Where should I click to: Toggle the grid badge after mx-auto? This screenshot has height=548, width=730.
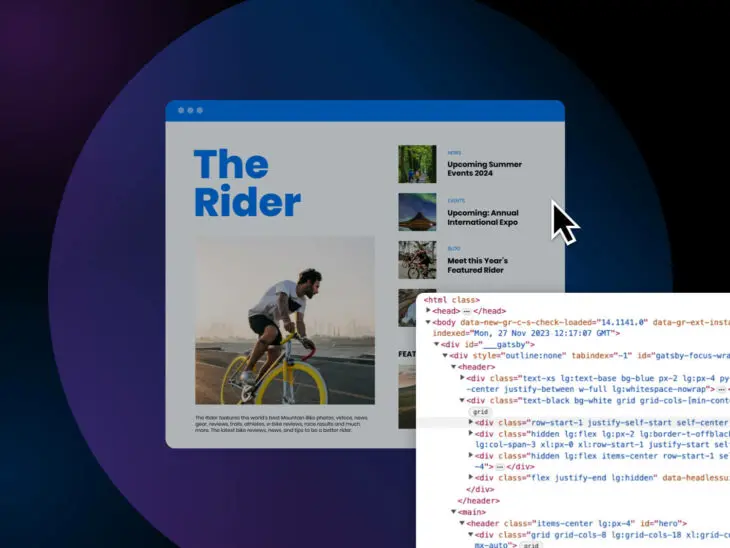coord(531,545)
